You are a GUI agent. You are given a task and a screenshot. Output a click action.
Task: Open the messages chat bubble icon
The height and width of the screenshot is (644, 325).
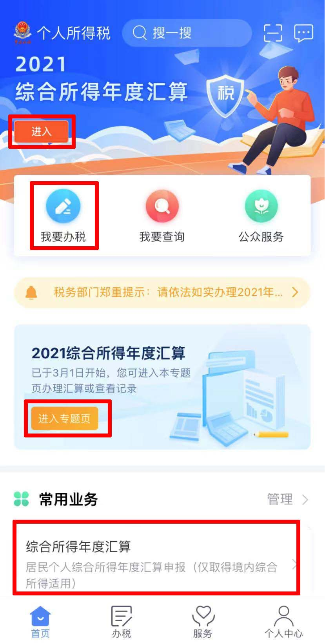(303, 33)
